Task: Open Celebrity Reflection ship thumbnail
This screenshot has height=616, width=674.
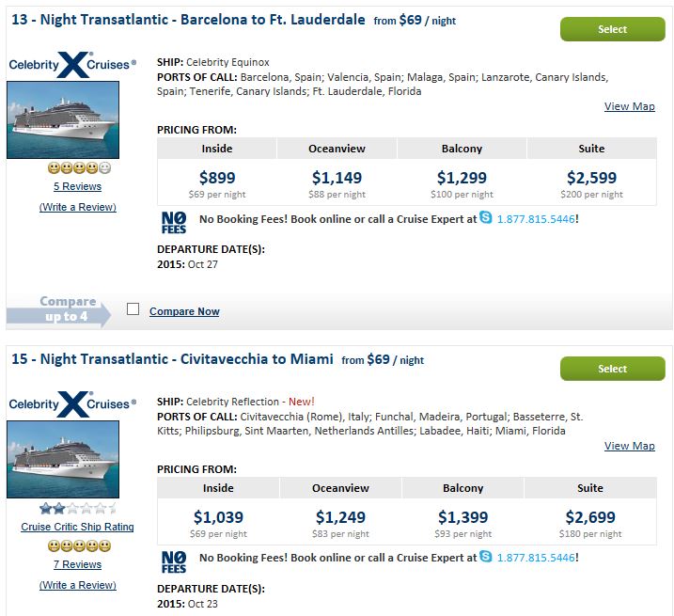Action: click(63, 460)
